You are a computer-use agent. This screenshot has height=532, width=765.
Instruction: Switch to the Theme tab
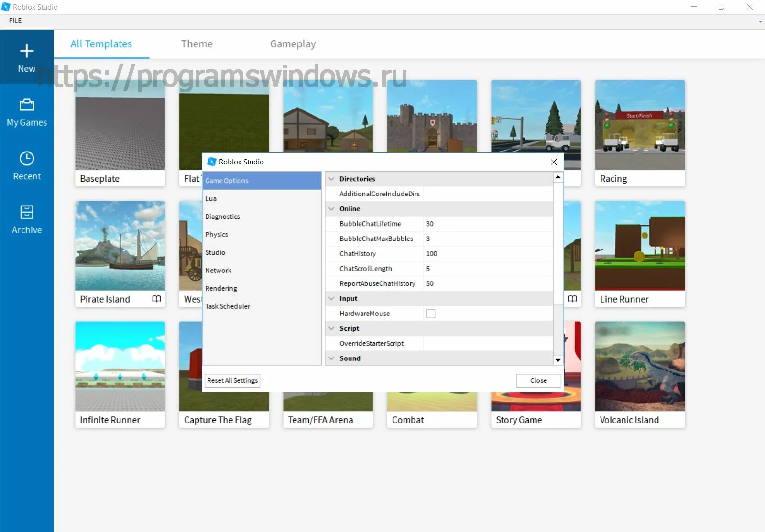click(x=197, y=44)
